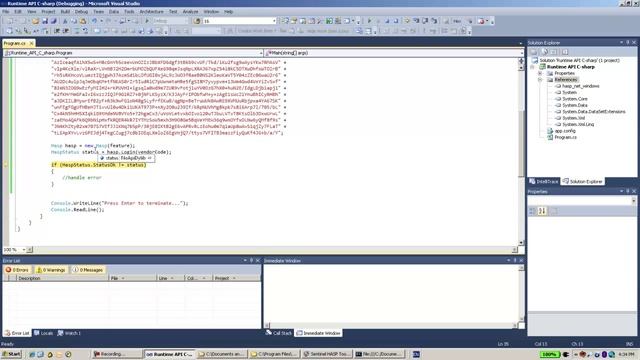This screenshot has height=360, width=640.
Task: Toggle the 0 Warnings filter
Action: 51,270
